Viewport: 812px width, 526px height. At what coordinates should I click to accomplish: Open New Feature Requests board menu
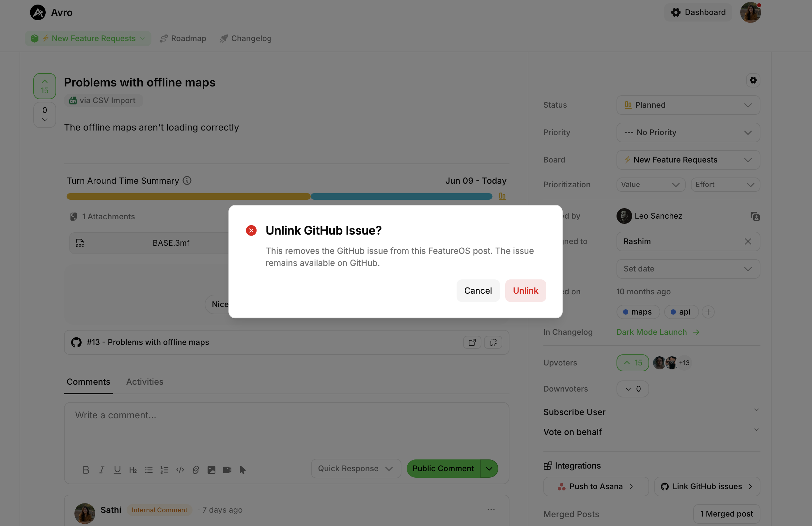[x=88, y=38]
